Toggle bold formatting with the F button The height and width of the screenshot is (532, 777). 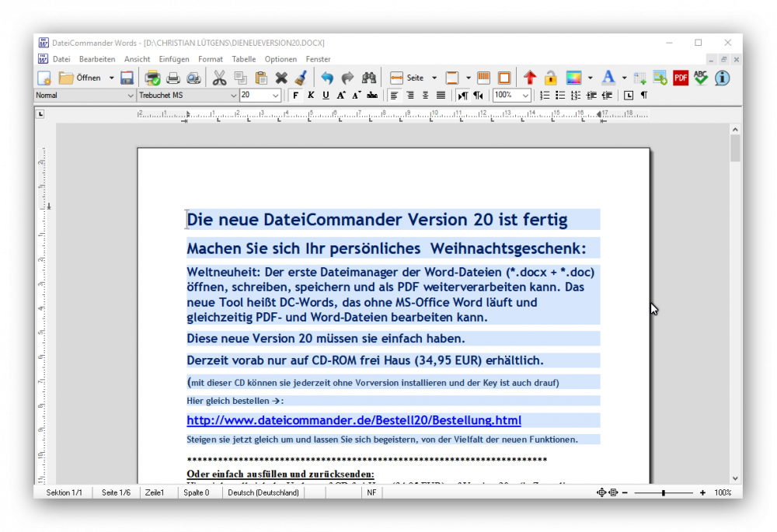point(295,96)
